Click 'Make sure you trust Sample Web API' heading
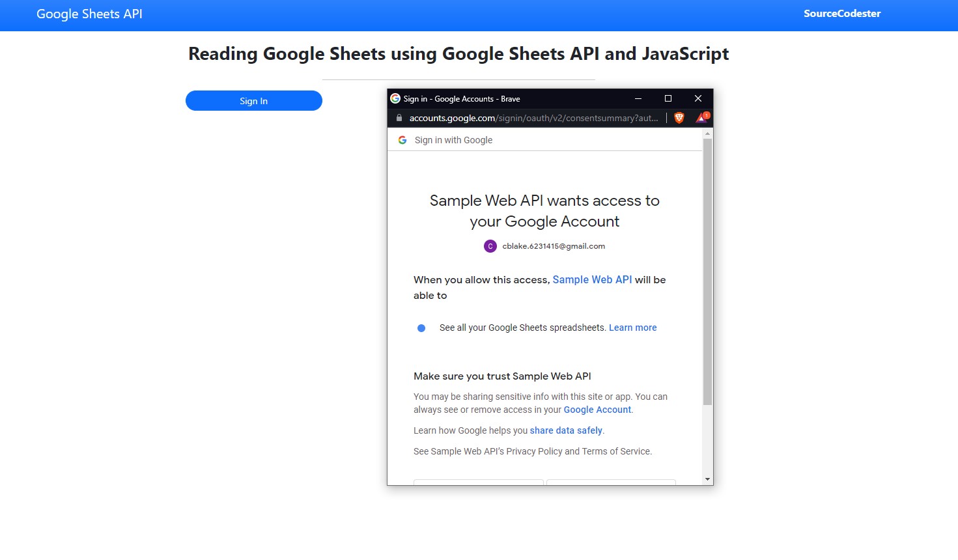The height and width of the screenshot is (560, 958). (x=502, y=376)
